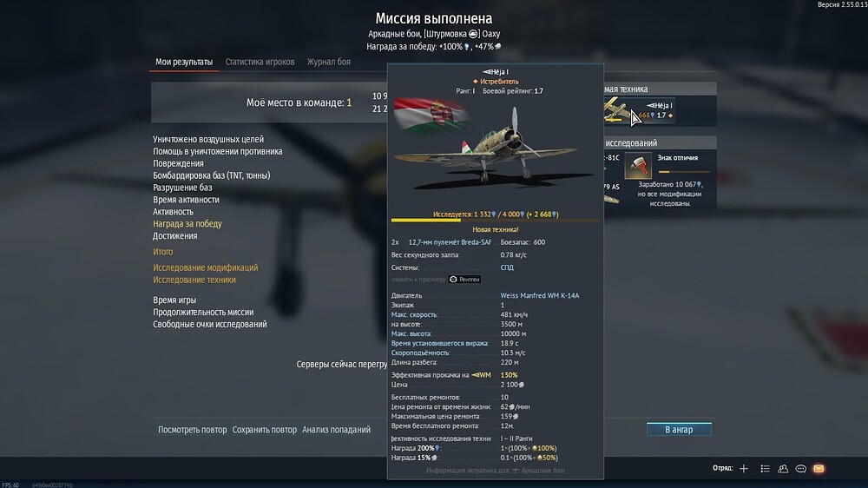Click Сохранить повтор
The height and width of the screenshot is (488, 868).
tap(264, 429)
